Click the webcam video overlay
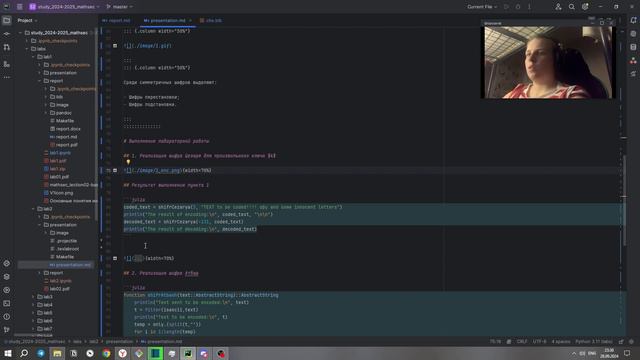The height and width of the screenshot is (360, 640). (x=548, y=62)
